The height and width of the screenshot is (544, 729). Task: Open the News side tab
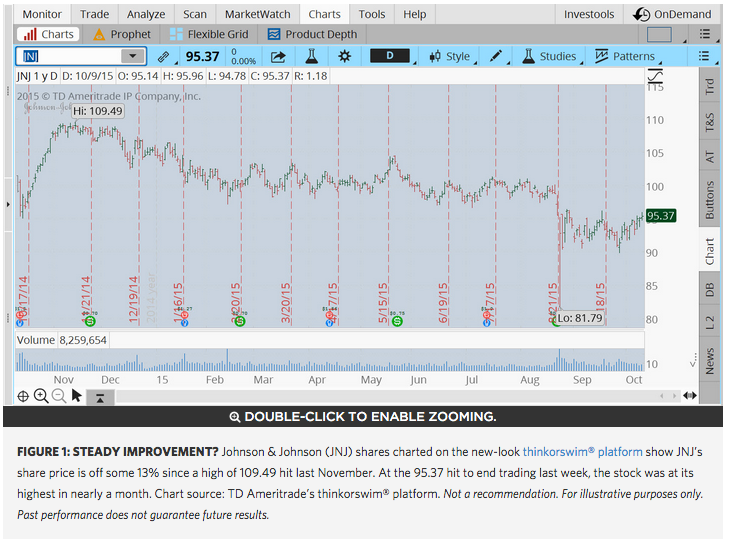click(709, 361)
